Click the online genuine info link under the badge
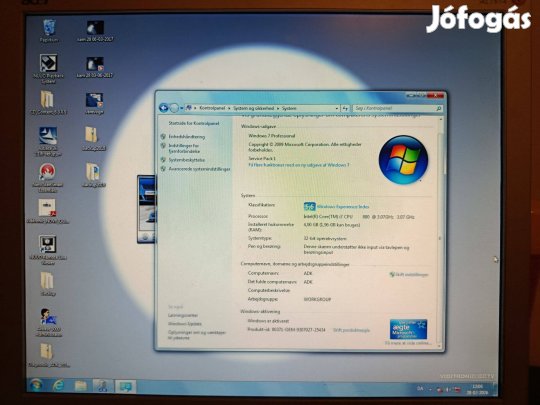This screenshot has height=405, width=540. click(408, 343)
